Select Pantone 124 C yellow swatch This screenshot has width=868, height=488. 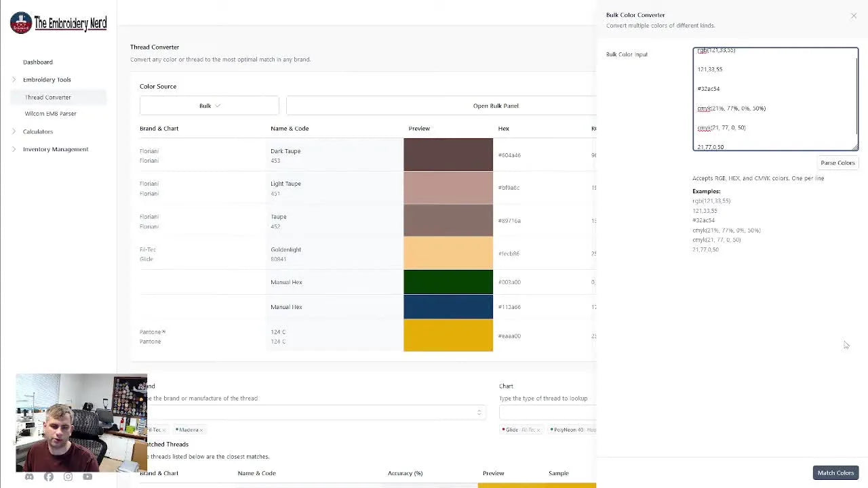click(x=448, y=336)
